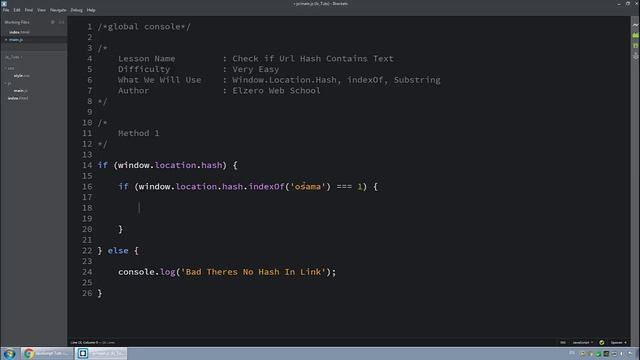Click the 'Method 1' comment text
Viewport: 640px width, 360px height.
coord(139,133)
